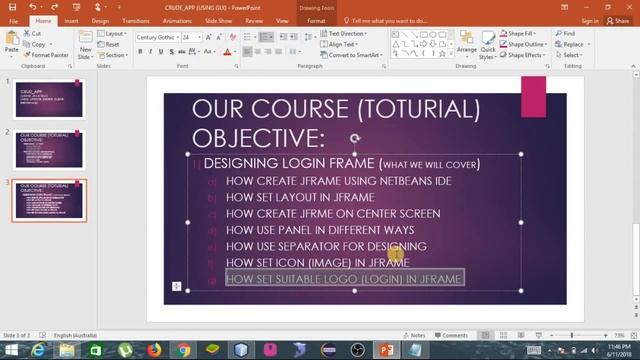Switch to the Animations tab
The width and height of the screenshot is (640, 360).
coord(177,21)
